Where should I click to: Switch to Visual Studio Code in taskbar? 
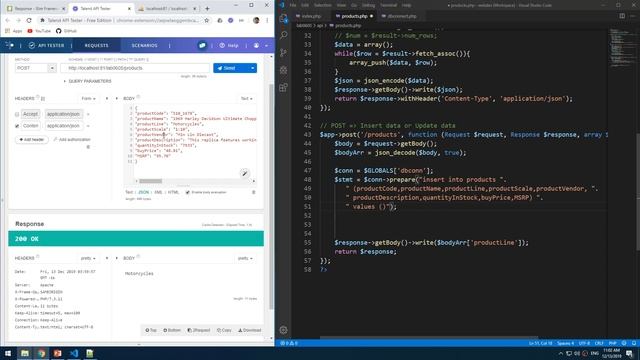pos(74,353)
